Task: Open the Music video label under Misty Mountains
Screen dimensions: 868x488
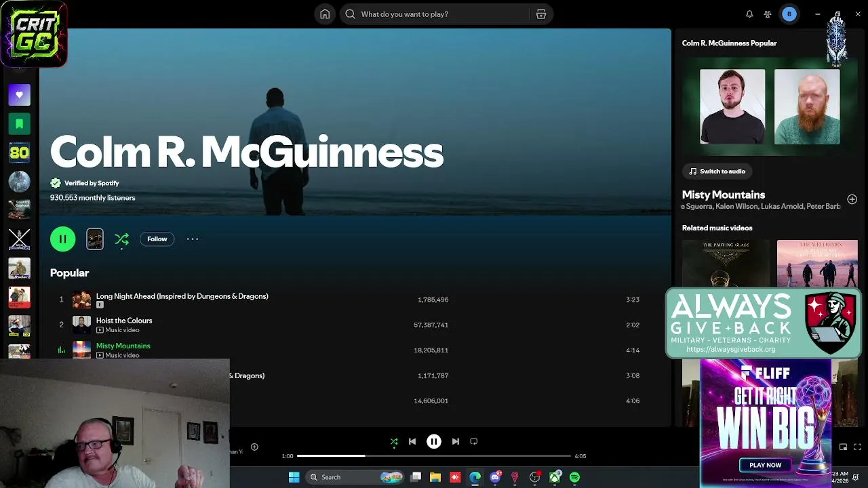Action: pos(117,355)
